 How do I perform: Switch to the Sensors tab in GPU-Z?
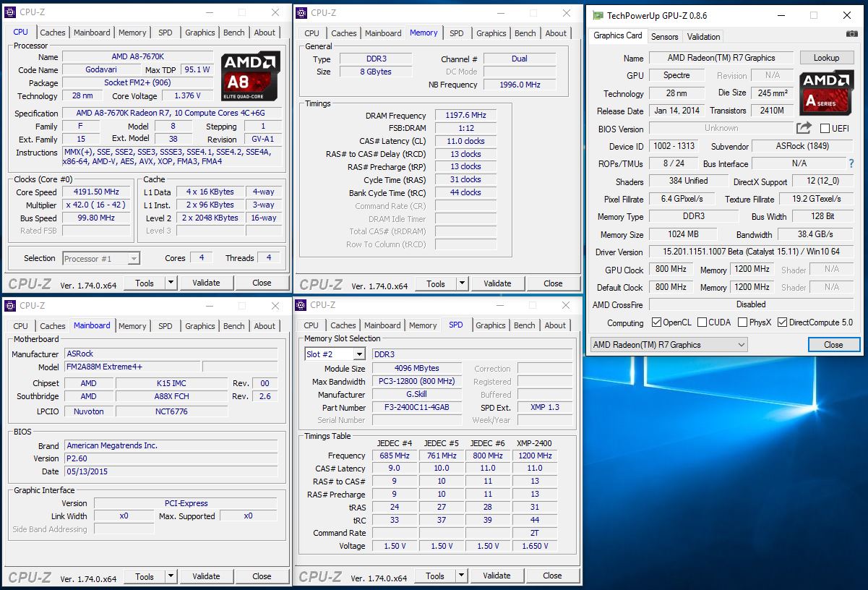point(665,37)
